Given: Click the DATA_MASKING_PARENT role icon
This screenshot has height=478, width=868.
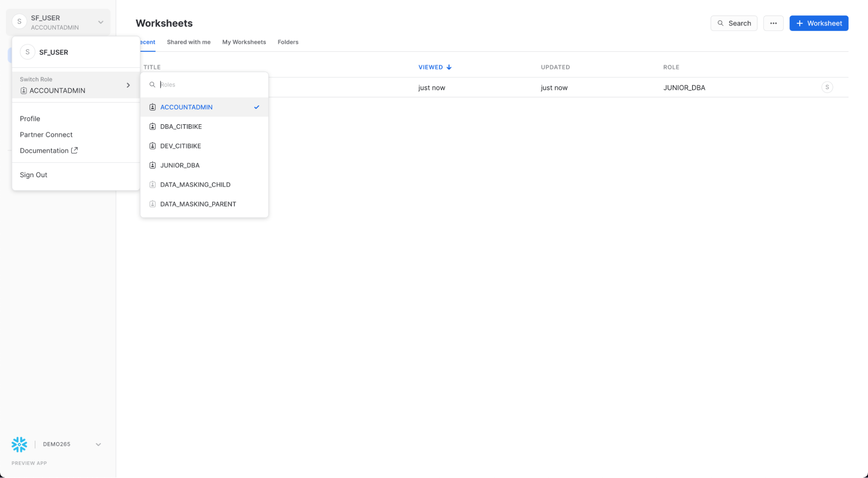Looking at the screenshot, I should 152,204.
